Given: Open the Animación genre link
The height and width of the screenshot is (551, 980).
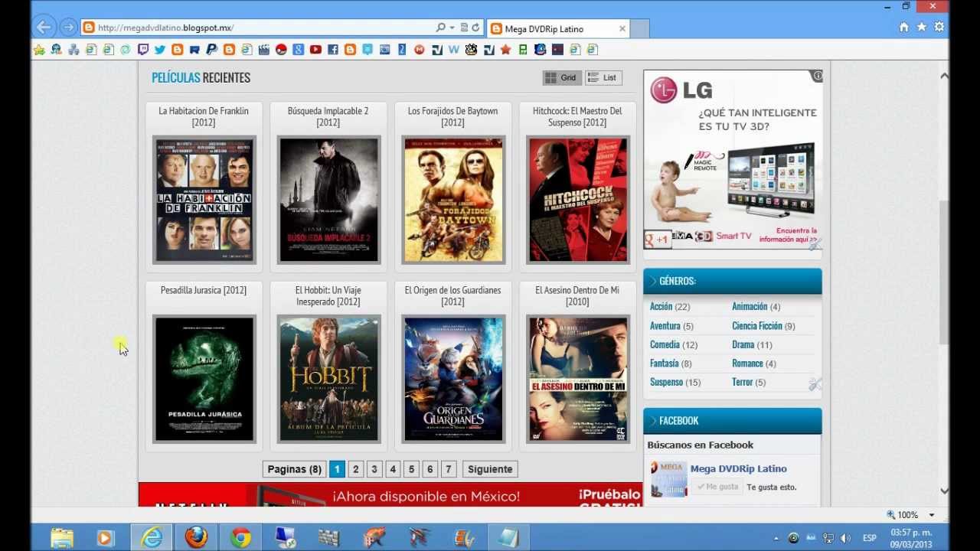Looking at the screenshot, I should click(750, 307).
